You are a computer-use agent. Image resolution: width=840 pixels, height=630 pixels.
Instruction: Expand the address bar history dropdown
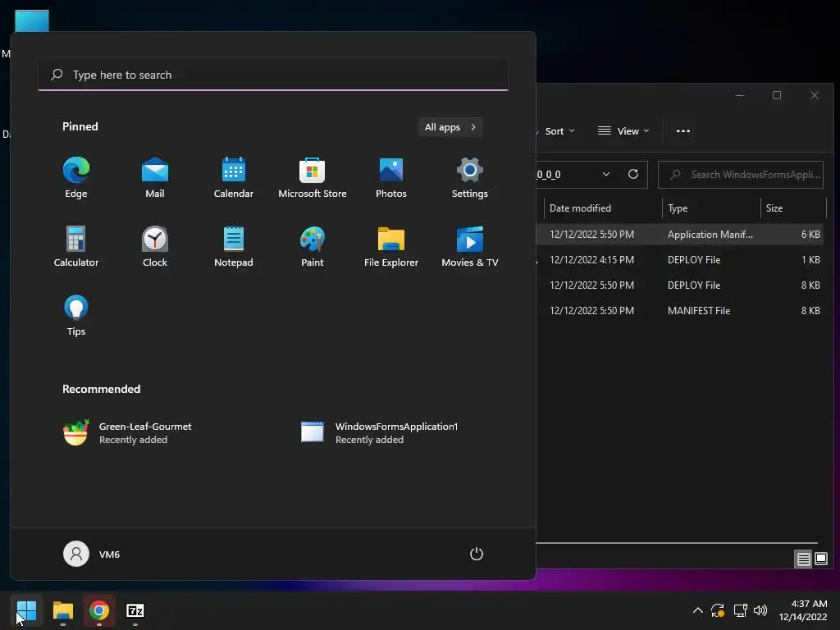coord(606,174)
